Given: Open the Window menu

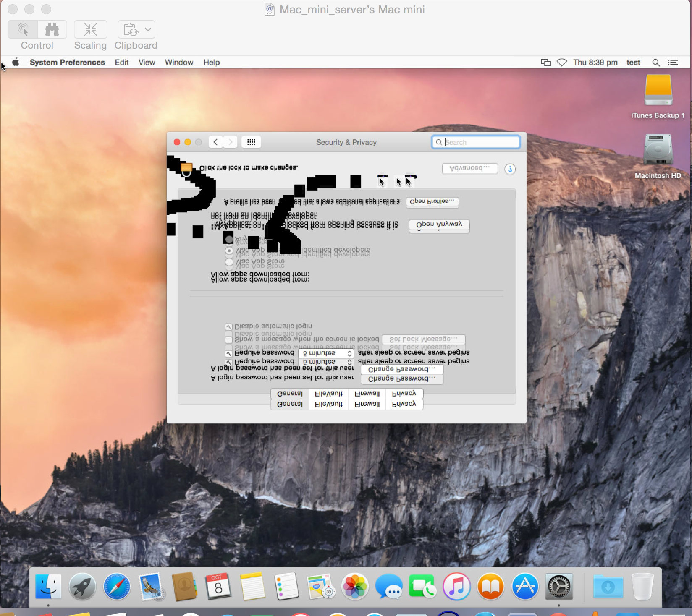Looking at the screenshot, I should [179, 62].
